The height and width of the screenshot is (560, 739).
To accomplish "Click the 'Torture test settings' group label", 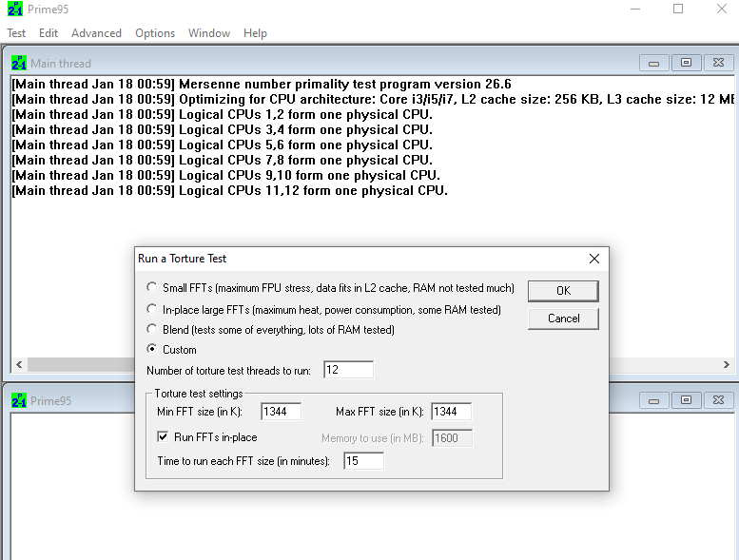I will (199, 394).
